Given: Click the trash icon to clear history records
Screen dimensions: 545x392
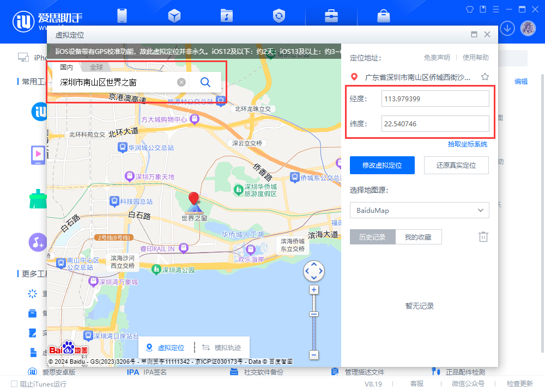Looking at the screenshot, I should (x=483, y=236).
